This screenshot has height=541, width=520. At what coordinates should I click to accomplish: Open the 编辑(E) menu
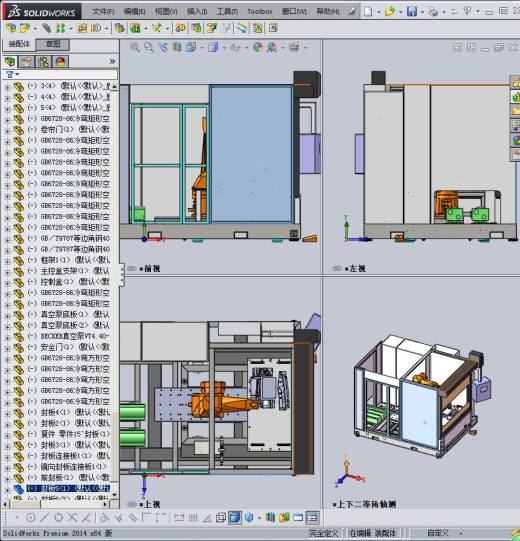134,11
